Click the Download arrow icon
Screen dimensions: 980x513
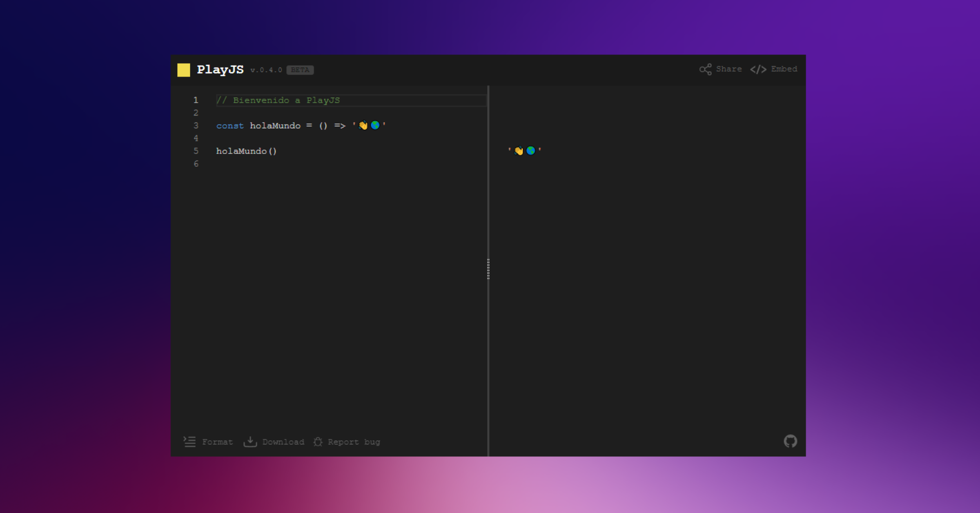pos(250,442)
